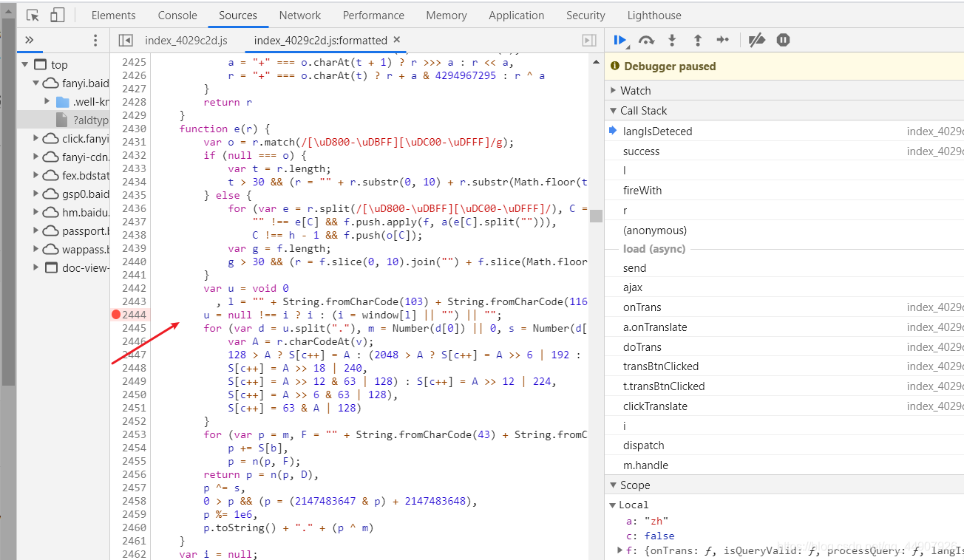Screen dimensions: 964x560
Task: Open the navigator three-dot menu
Action: pos(95,40)
